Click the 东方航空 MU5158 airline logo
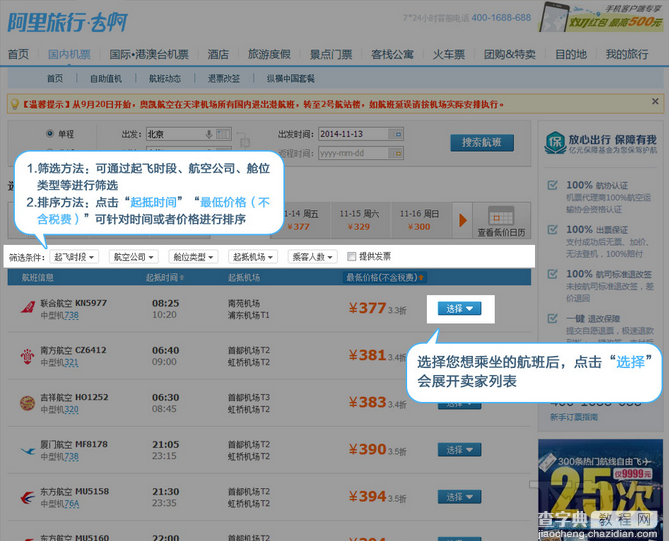669x541 pixels. click(28, 497)
